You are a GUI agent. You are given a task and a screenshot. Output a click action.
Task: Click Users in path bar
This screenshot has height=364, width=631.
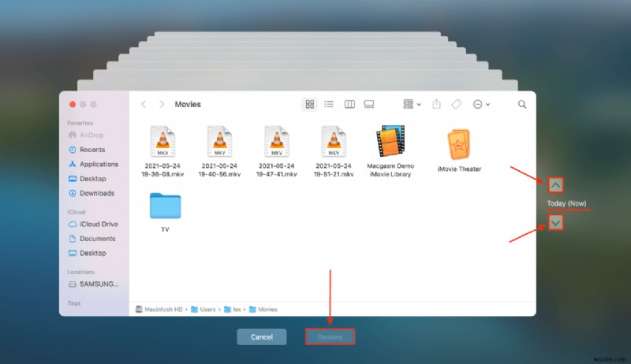pyautogui.click(x=203, y=310)
